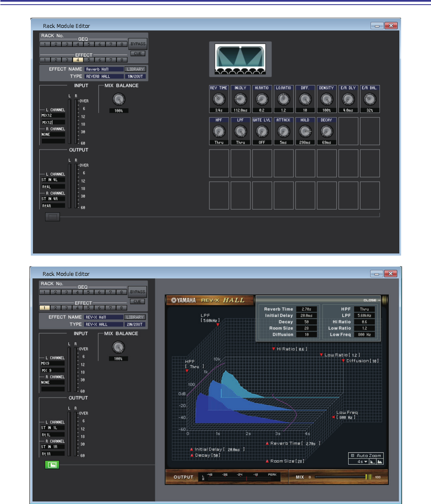Open ST IN 1L output channel selector
Image resolution: width=431 pixels, height=504 pixels.
point(53,428)
